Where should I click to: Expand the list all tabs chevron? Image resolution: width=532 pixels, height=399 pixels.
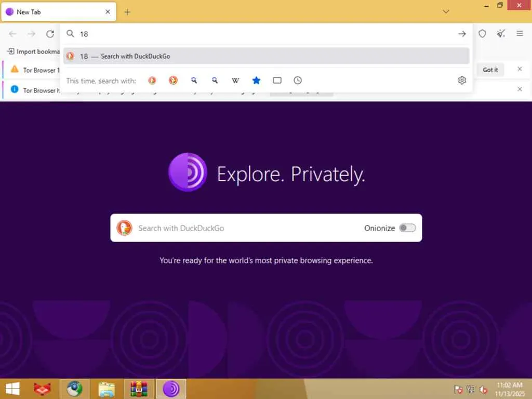(446, 11)
